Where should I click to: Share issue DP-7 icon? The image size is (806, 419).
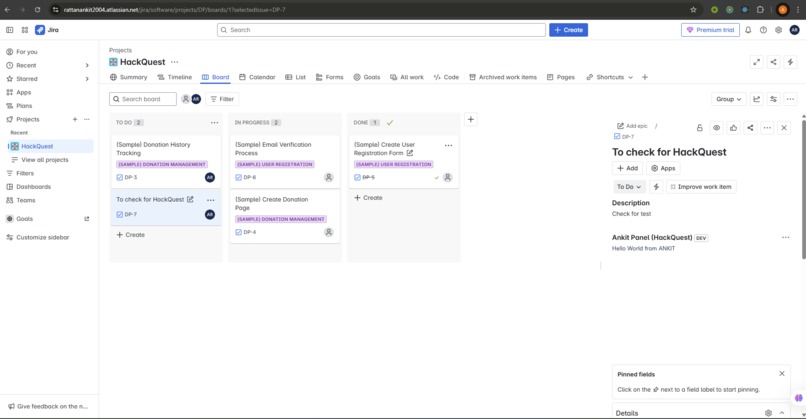coord(750,127)
